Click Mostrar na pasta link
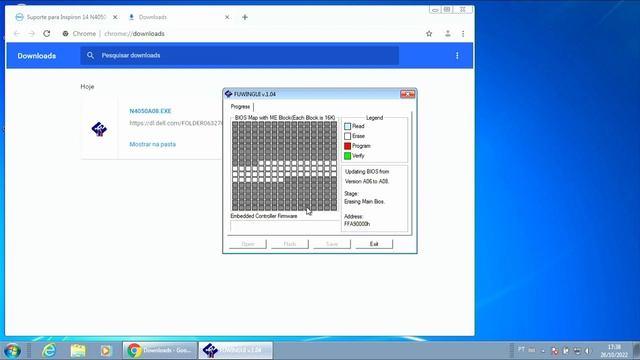The width and height of the screenshot is (640, 360). point(153,144)
